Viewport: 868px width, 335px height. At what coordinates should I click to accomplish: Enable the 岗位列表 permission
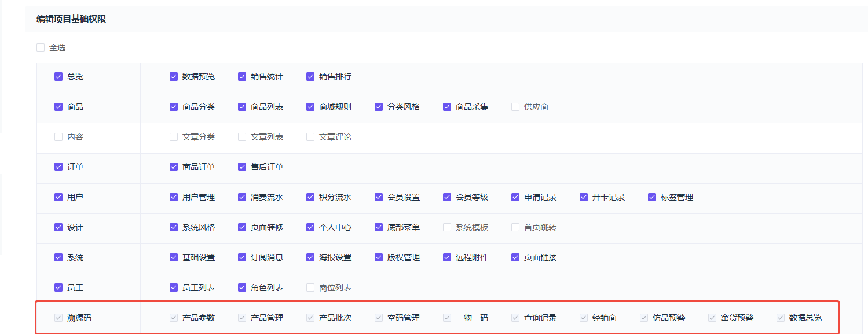point(310,287)
